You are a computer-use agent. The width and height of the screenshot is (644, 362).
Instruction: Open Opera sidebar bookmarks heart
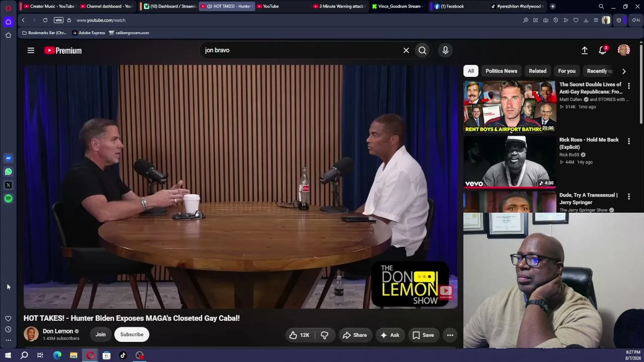tap(8, 318)
